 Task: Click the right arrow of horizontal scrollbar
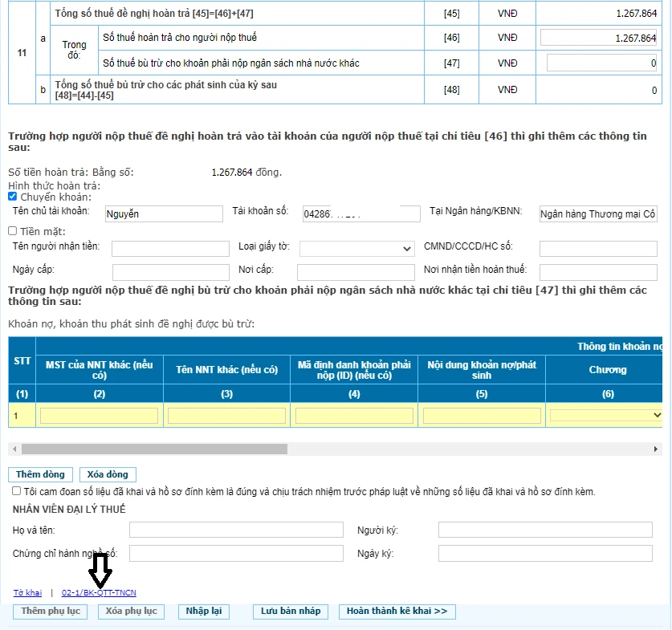(658, 449)
